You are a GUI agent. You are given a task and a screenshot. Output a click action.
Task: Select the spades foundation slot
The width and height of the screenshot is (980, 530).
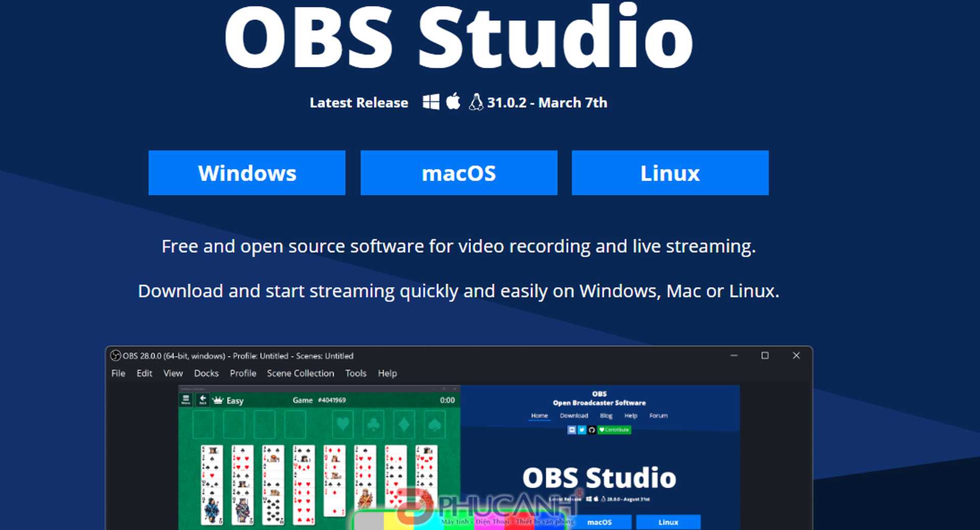434,424
